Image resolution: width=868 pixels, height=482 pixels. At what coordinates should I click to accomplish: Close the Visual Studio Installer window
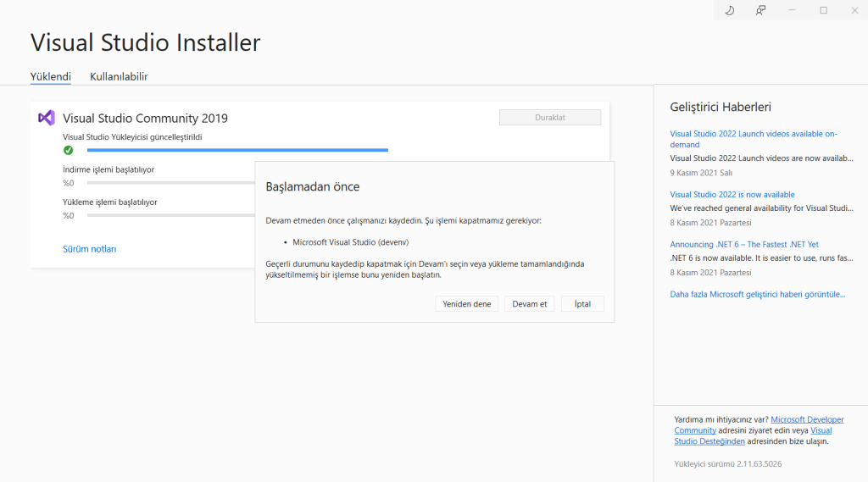coord(854,10)
